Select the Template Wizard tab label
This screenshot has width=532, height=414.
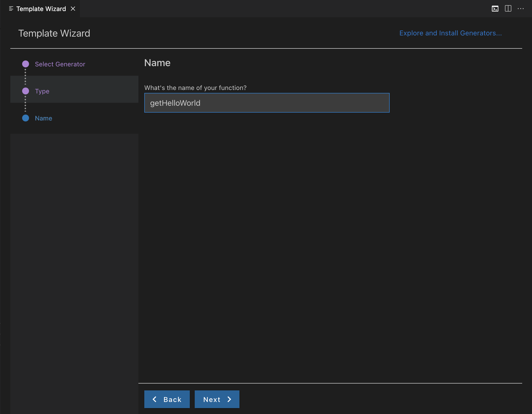[x=41, y=9]
